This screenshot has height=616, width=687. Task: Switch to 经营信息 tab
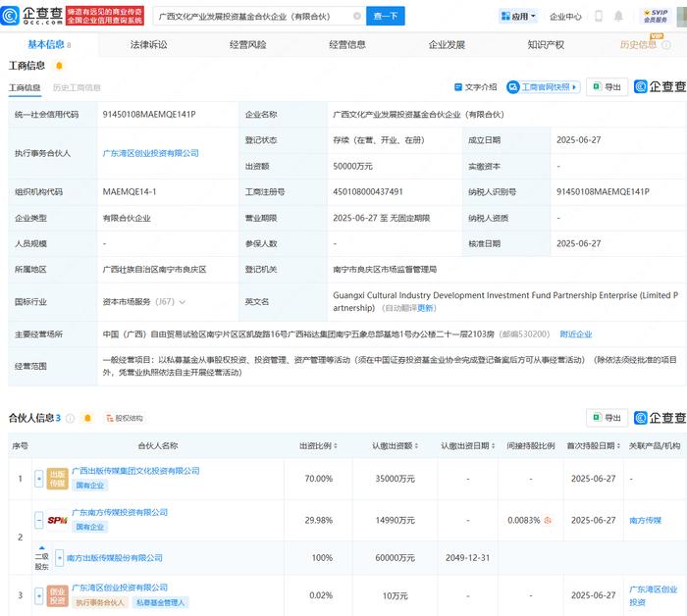click(x=347, y=45)
